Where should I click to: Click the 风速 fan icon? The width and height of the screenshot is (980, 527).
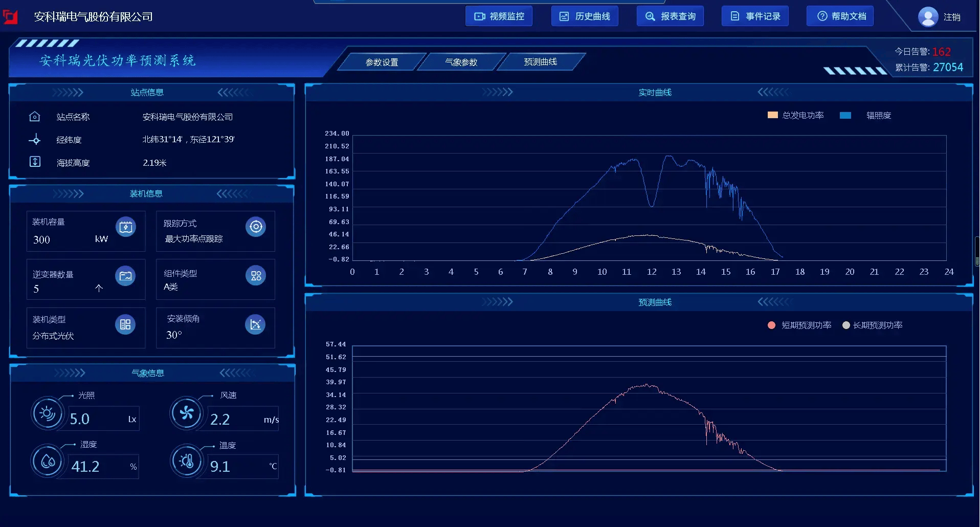click(x=186, y=413)
